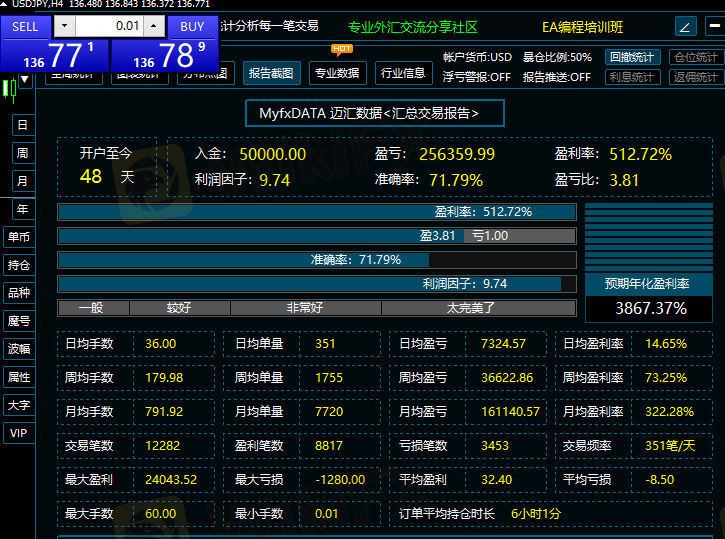This screenshot has width=725, height=539.
Task: Select the 日 (daily) period in sidebar
Action: coord(21,125)
